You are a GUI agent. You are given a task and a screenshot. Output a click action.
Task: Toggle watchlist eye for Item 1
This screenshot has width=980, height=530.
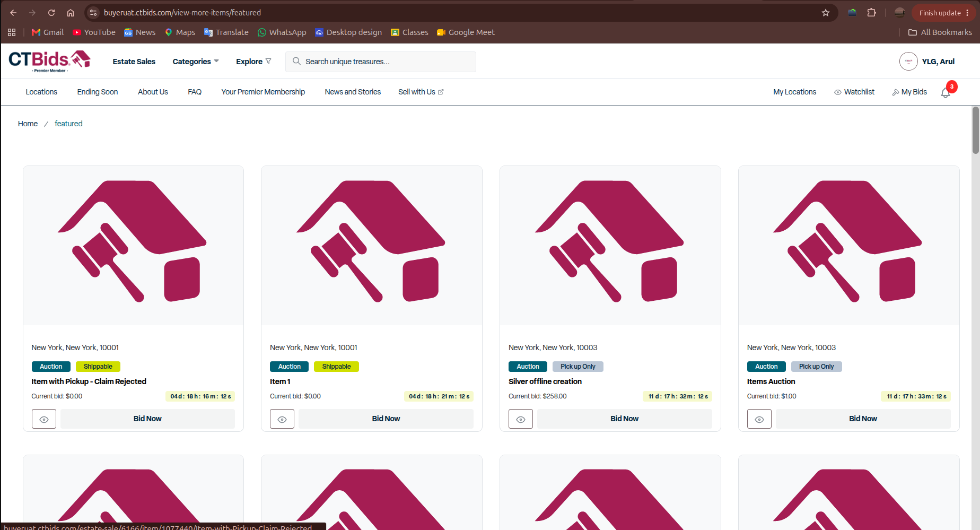coord(282,419)
